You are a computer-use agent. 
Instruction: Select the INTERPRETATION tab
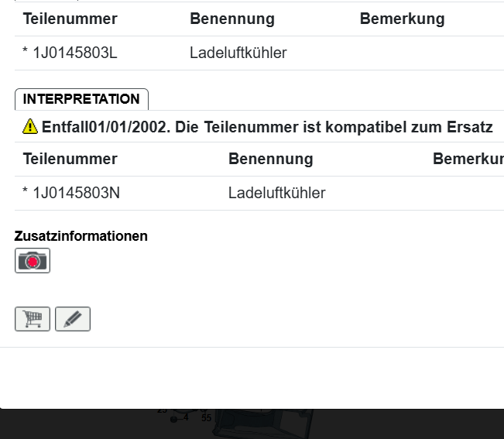[81, 99]
